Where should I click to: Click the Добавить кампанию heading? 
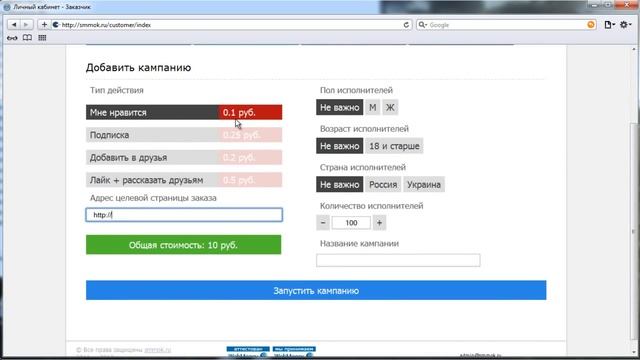click(x=138, y=68)
